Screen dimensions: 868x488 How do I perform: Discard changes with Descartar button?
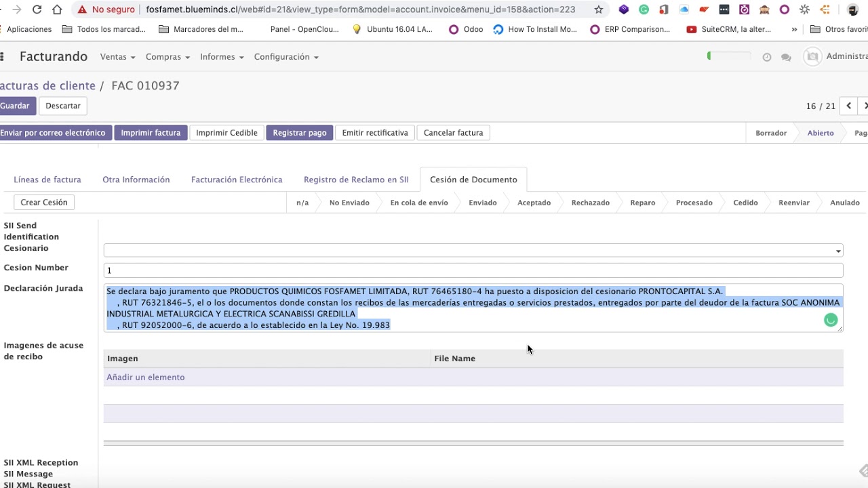coord(63,106)
